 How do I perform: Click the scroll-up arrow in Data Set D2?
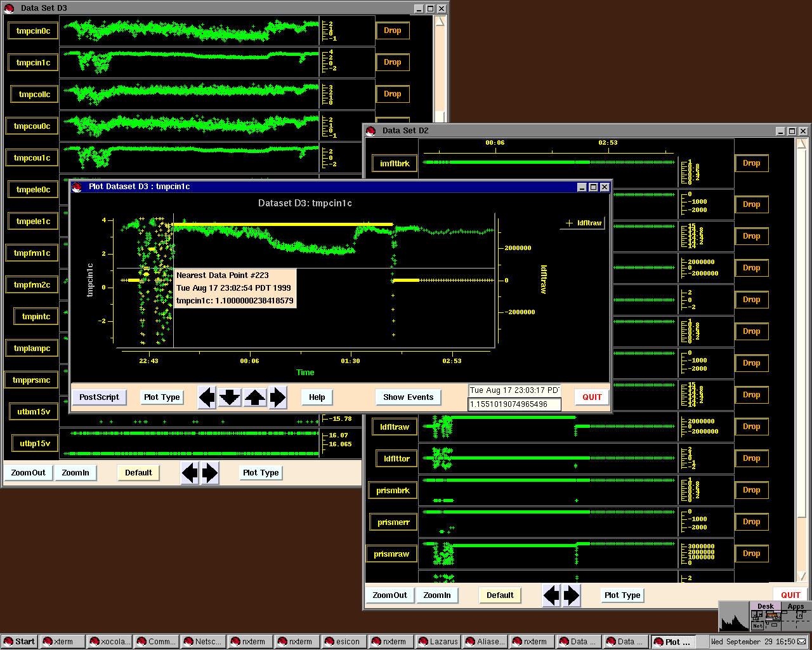pyautogui.click(x=802, y=144)
